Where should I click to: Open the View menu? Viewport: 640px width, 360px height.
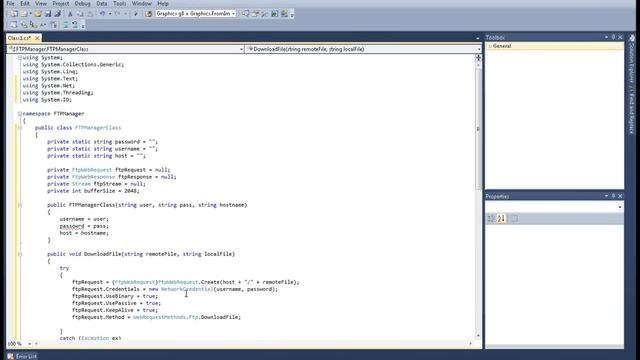(x=41, y=4)
